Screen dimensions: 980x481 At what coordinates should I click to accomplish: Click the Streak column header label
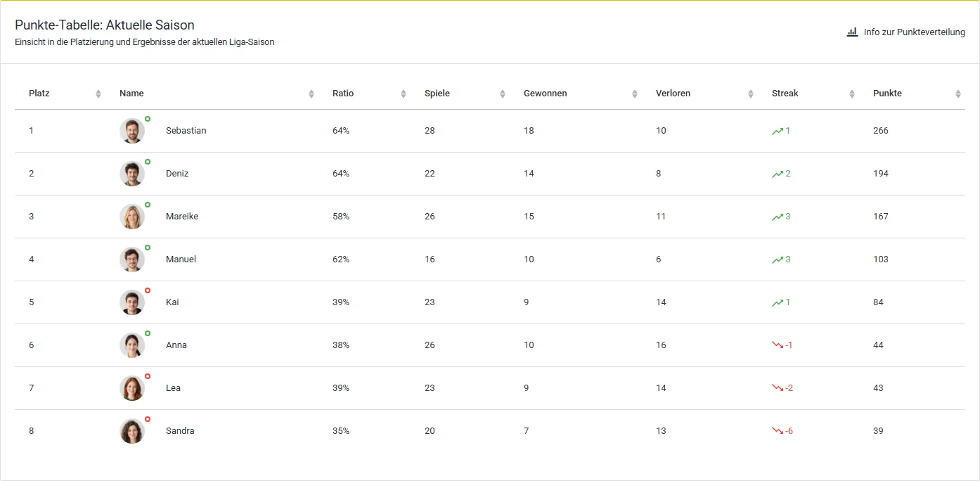[x=785, y=94]
